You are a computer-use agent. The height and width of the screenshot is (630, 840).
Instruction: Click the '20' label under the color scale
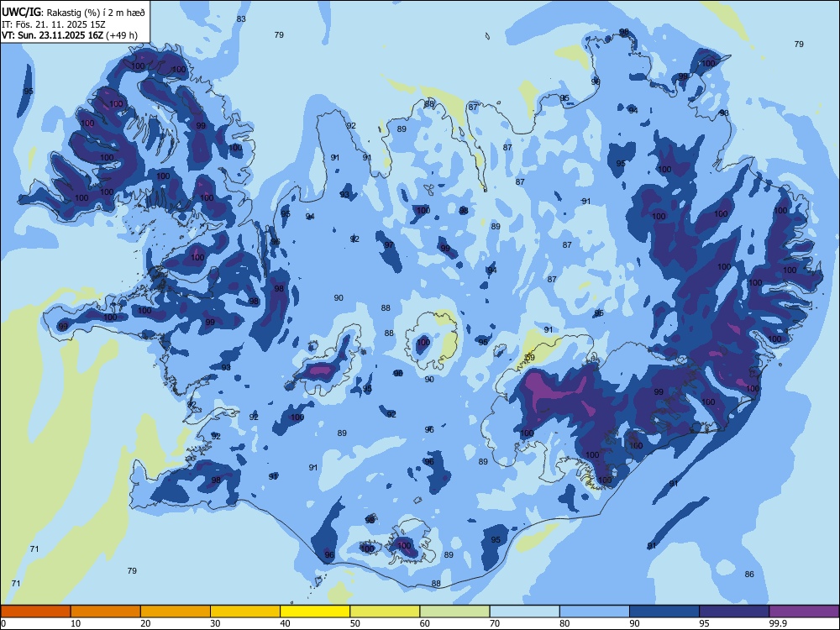click(x=145, y=623)
